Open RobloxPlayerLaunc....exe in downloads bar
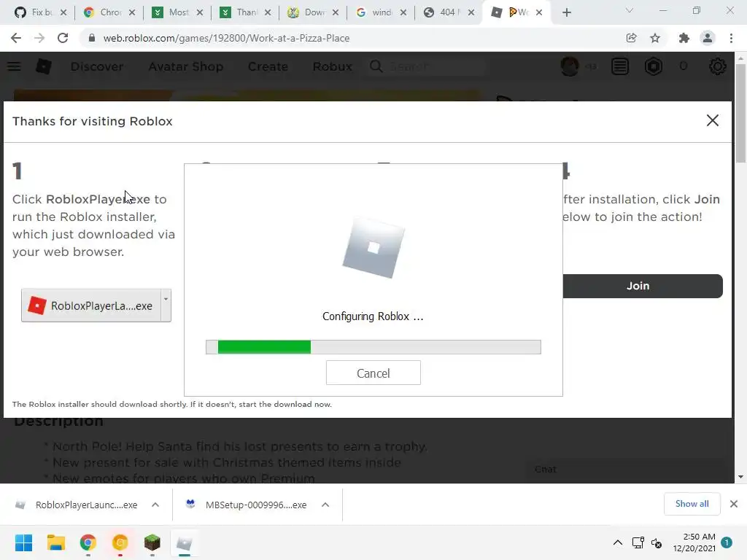The height and width of the screenshot is (560, 747). 76,505
